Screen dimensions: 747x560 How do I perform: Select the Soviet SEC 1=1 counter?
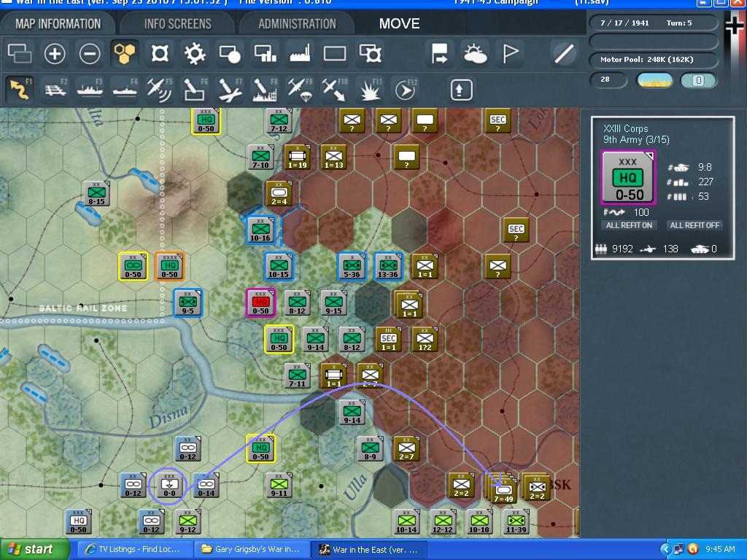(388, 339)
